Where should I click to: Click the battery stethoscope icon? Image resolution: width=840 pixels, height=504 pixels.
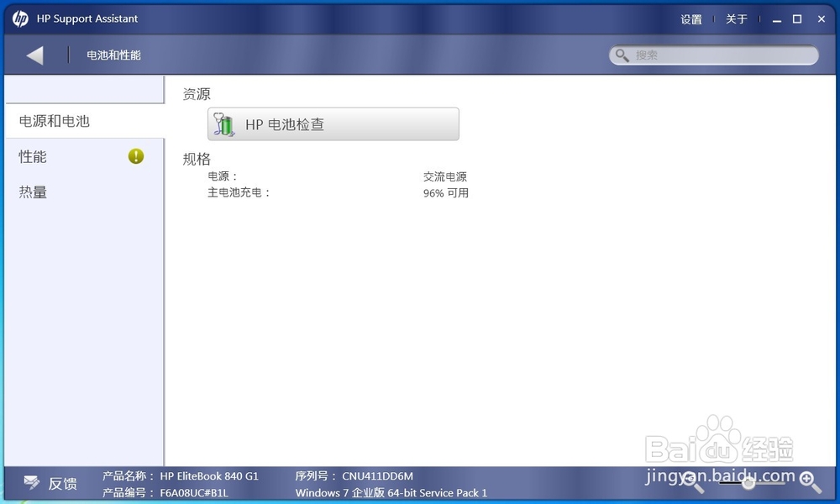tap(224, 124)
